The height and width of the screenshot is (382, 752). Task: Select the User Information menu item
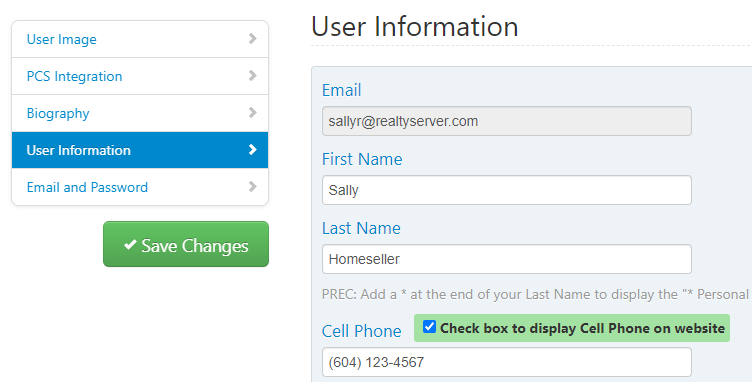(x=140, y=150)
